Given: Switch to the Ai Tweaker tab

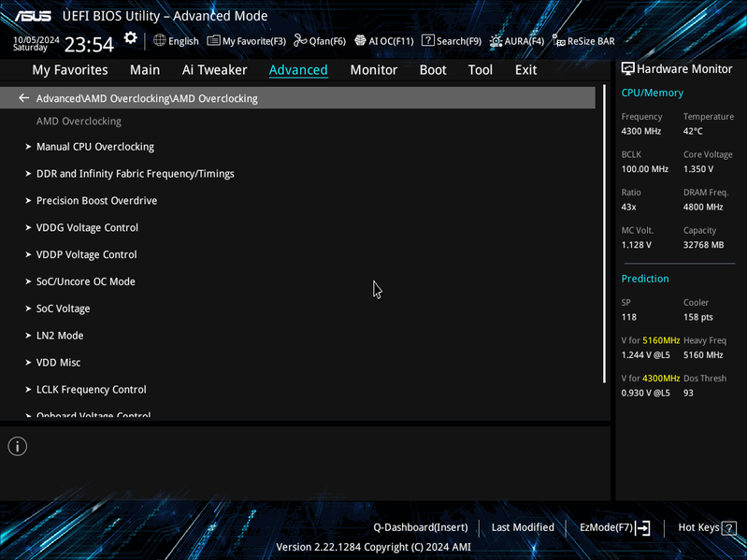Looking at the screenshot, I should point(214,70).
